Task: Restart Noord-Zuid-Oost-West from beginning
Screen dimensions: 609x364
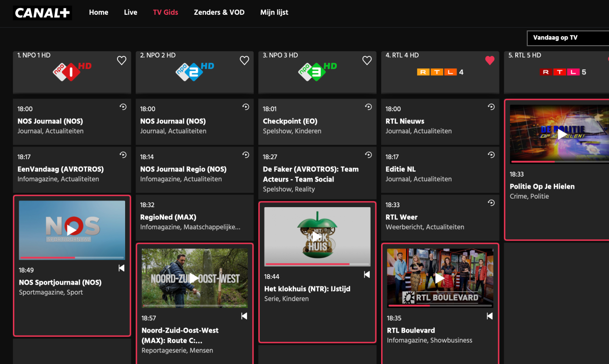Action: click(244, 316)
